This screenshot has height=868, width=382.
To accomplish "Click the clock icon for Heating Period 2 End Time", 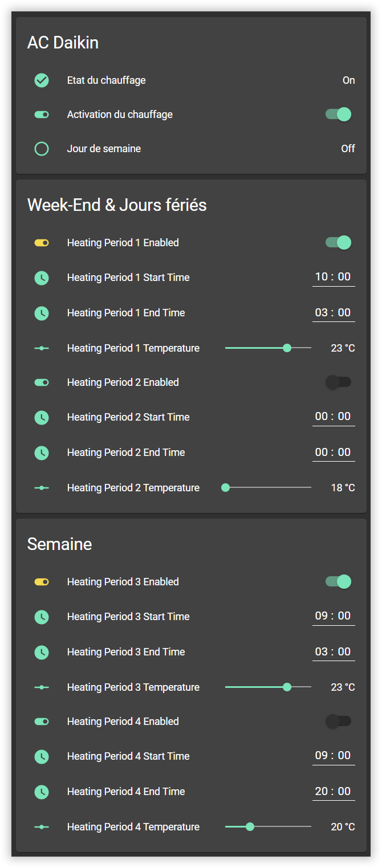I will 42,453.
